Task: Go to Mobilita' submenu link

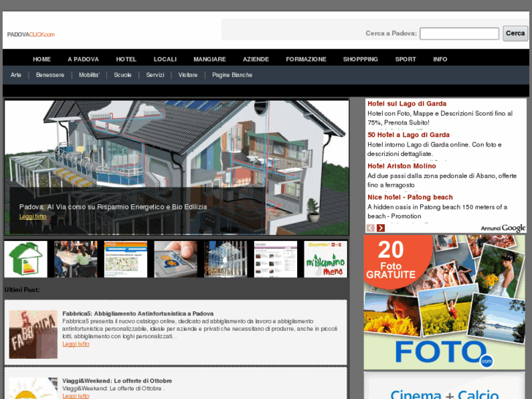Action: coord(89,75)
